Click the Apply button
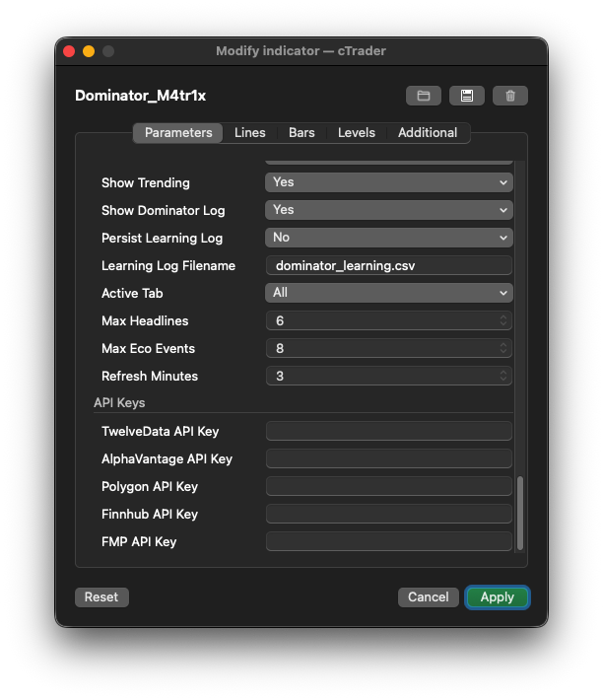603x700 pixels. pyautogui.click(x=498, y=596)
